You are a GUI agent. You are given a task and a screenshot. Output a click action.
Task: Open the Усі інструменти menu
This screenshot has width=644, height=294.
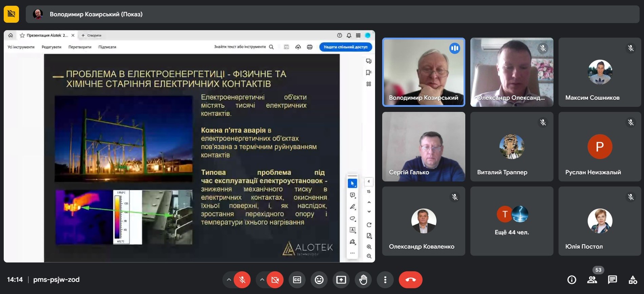(x=21, y=47)
